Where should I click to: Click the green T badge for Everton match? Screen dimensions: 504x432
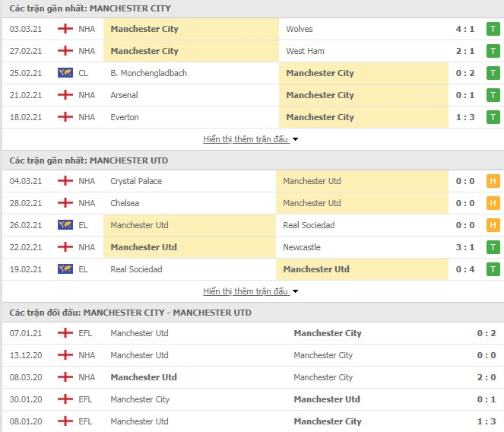tap(493, 117)
